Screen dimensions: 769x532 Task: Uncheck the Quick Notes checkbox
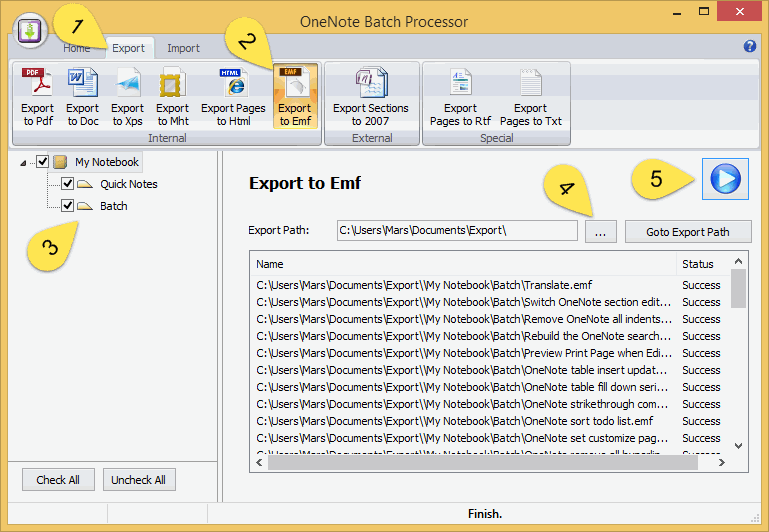tap(68, 184)
